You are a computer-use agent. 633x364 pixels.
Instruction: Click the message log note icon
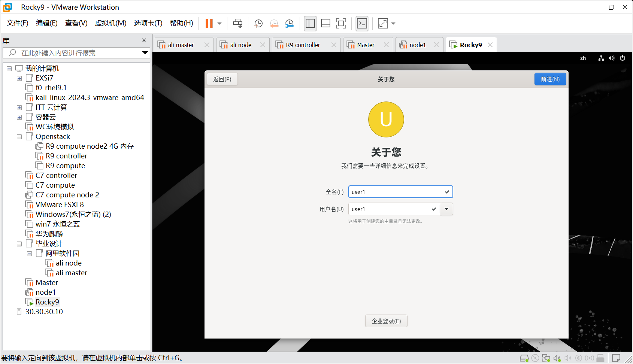(x=616, y=358)
